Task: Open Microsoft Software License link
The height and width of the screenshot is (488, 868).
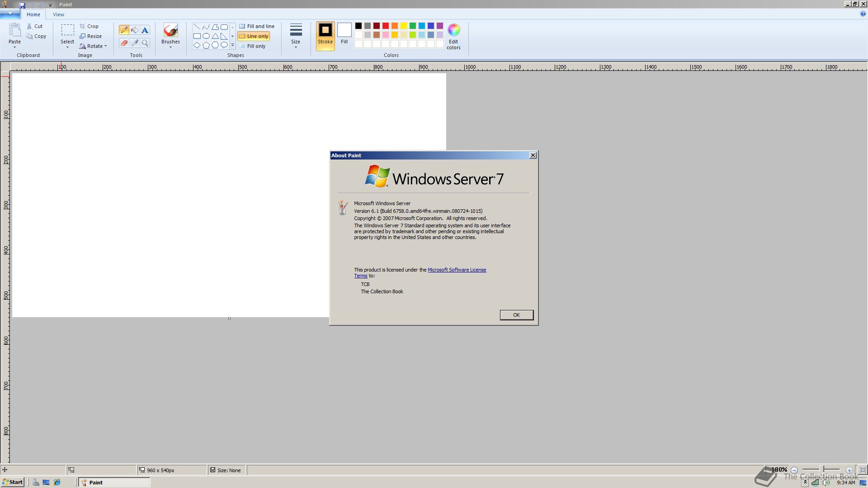Action: (x=457, y=270)
